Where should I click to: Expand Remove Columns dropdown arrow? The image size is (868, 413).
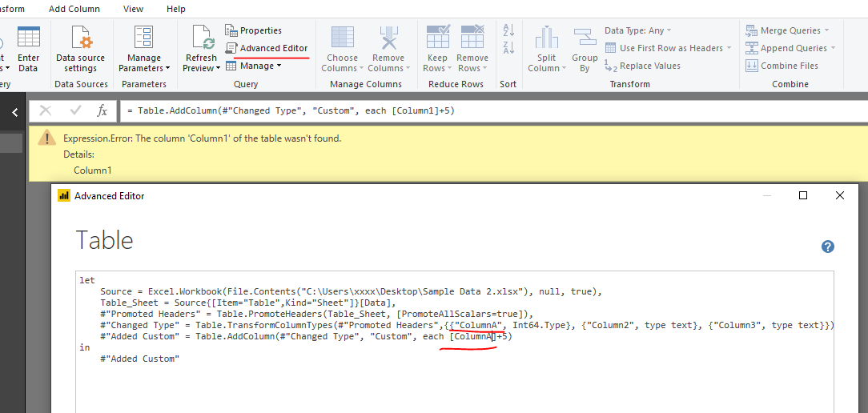pos(408,69)
